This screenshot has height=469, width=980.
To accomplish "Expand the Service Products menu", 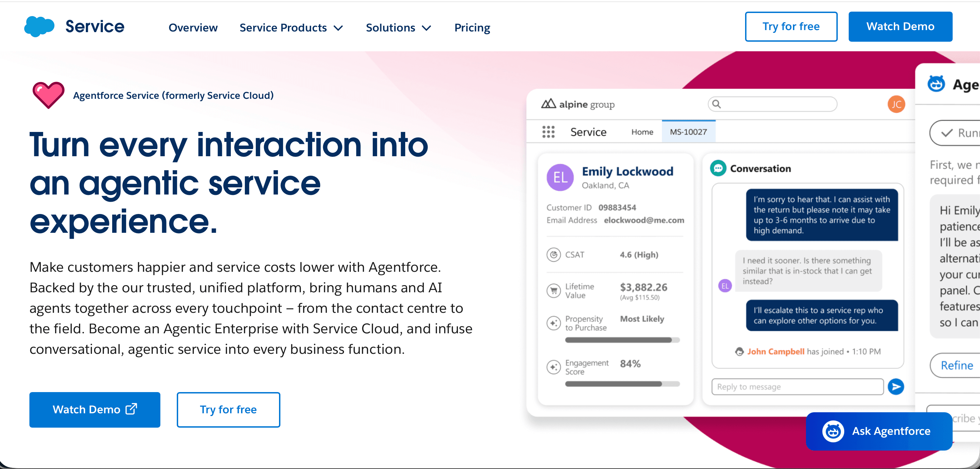I will (x=291, y=27).
